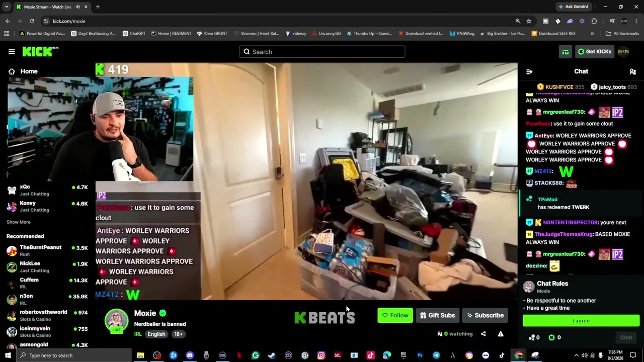Open the PNGWing bookmark
644x362 pixels.
[x=462, y=34]
